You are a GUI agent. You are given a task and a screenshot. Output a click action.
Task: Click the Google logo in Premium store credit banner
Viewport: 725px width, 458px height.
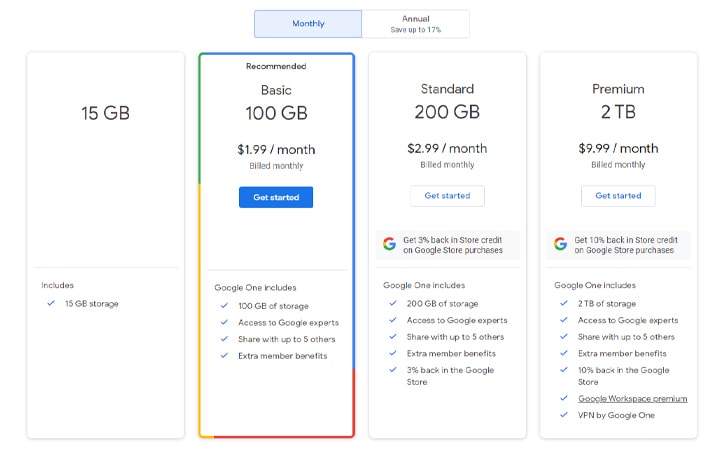[x=560, y=244]
